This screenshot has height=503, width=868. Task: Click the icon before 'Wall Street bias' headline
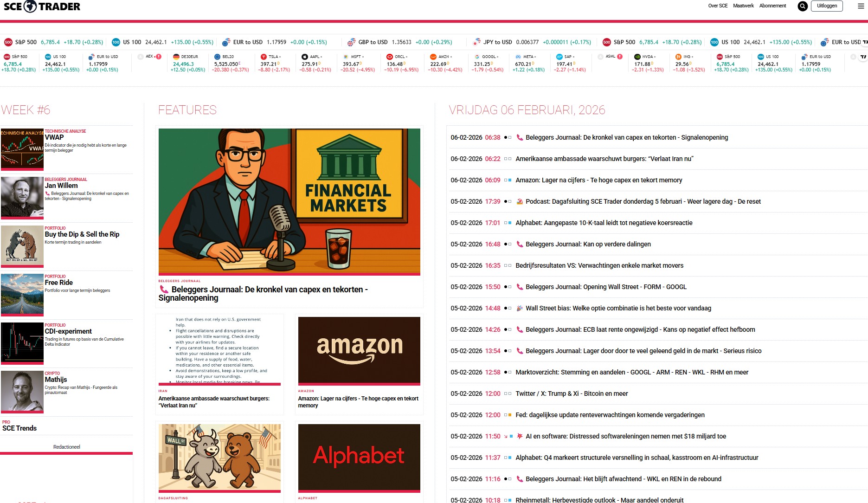tap(520, 308)
